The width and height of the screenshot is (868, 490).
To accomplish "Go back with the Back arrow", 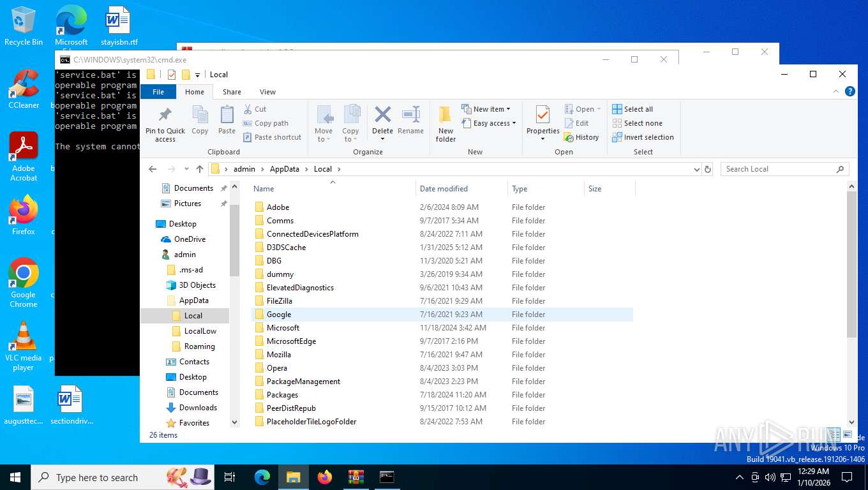I will [153, 169].
